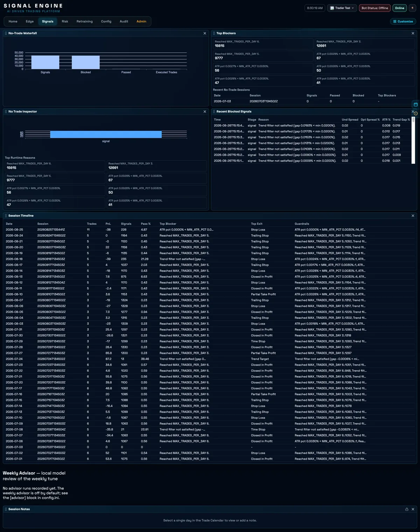The image size is (420, 532).
Task: Click the ATR pct 0.0029% card in Top Blockers
Action: click(x=365, y=56)
